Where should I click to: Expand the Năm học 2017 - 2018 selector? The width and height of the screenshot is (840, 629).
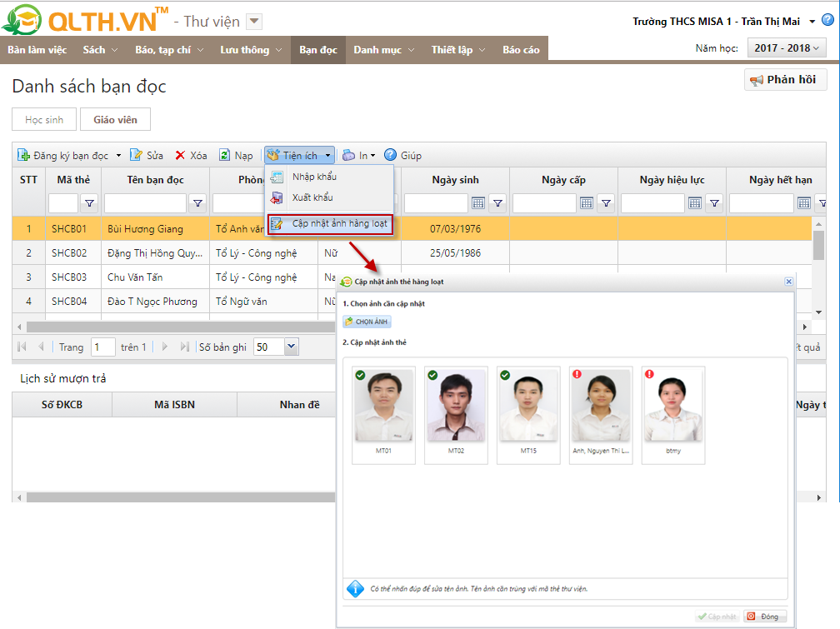click(786, 48)
